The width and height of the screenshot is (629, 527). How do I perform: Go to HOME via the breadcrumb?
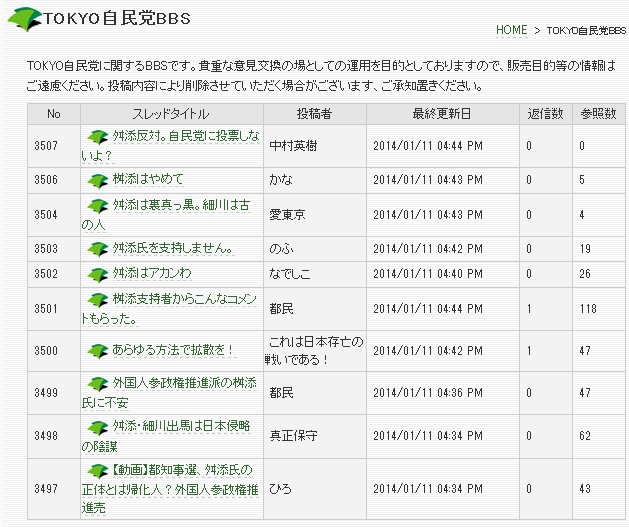pyautogui.click(x=510, y=31)
